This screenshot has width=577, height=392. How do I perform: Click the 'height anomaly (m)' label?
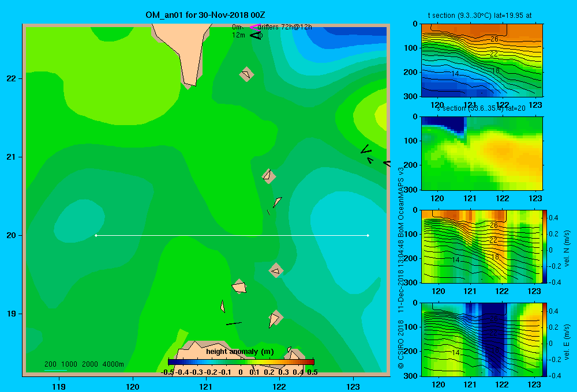(240, 352)
